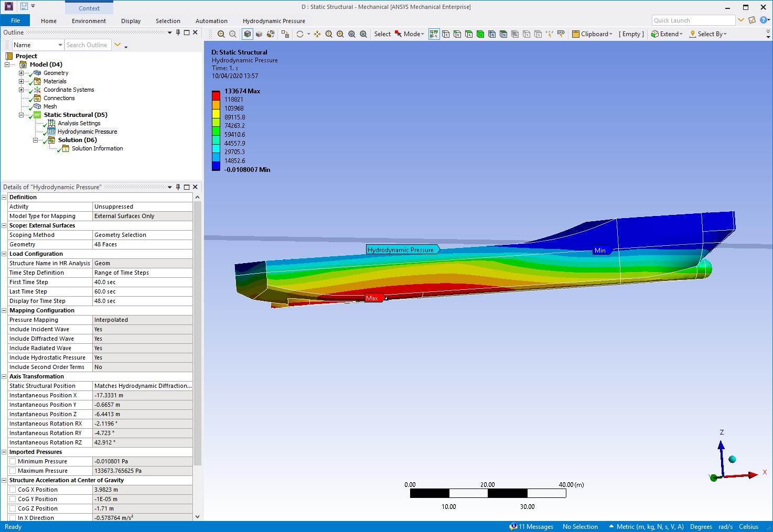Click inside the Search Outline field
Viewport: 773px width, 532px height.
click(x=88, y=45)
